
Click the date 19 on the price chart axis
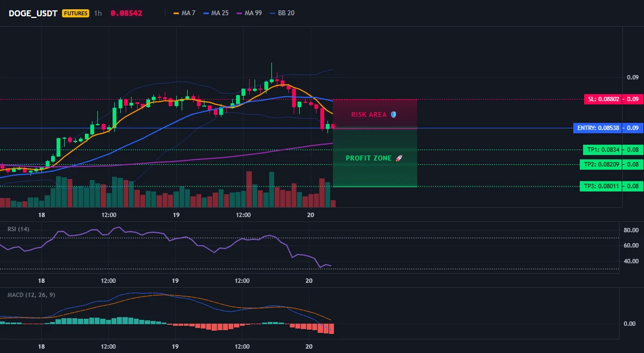click(176, 215)
